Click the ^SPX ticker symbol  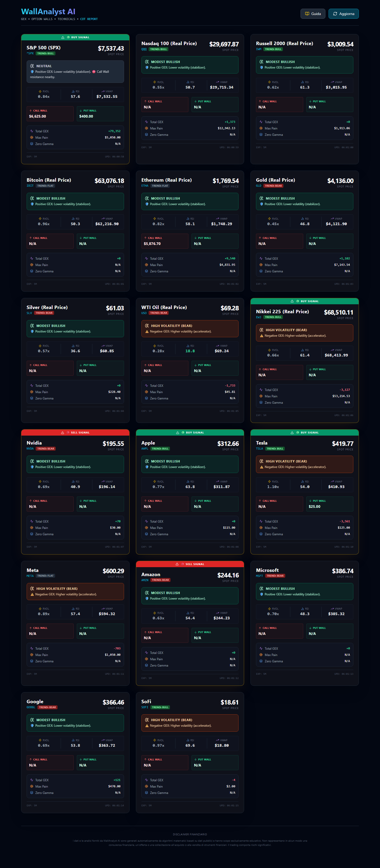click(30, 54)
